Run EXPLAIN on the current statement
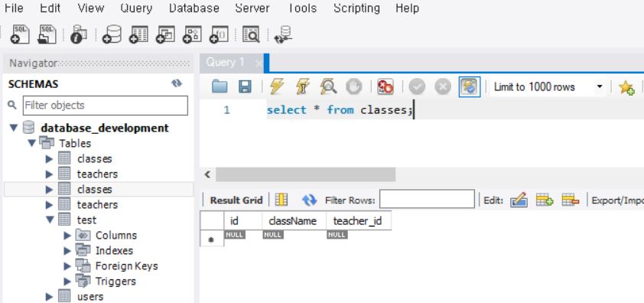The height and width of the screenshot is (303, 644). (x=329, y=86)
